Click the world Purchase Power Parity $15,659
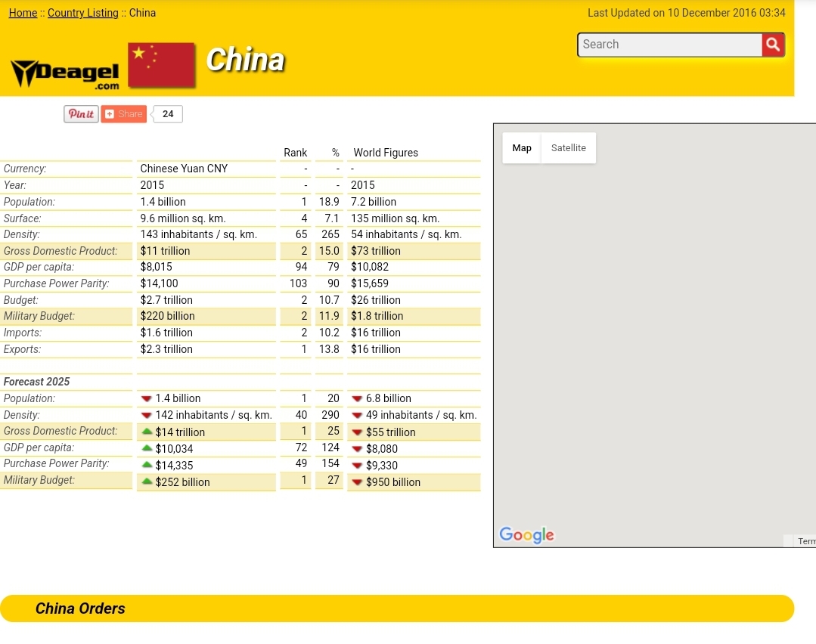The height and width of the screenshot is (644, 816). [x=370, y=284]
